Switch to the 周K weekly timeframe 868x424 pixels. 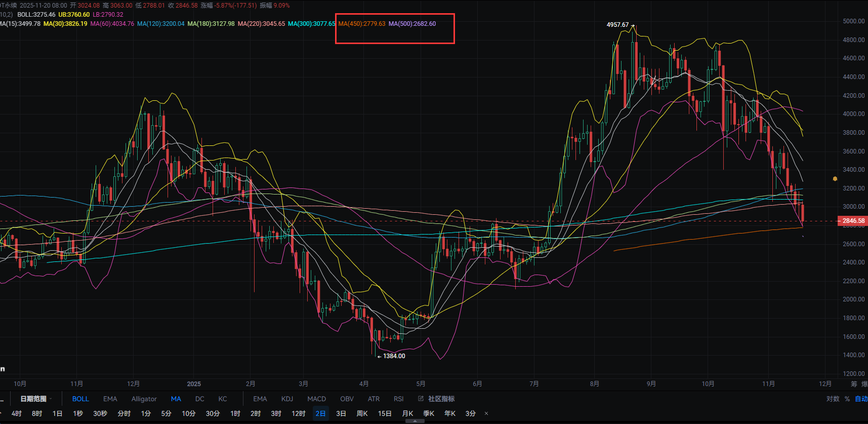click(362, 413)
